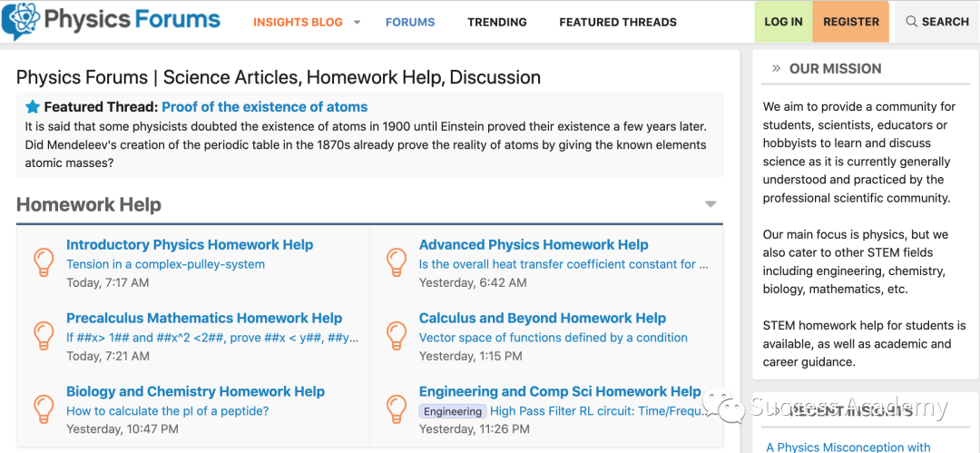The image size is (980, 453).
Task: Click the lightbulb icon beside Precalculus Mathematics Homework Help
Action: click(x=44, y=336)
